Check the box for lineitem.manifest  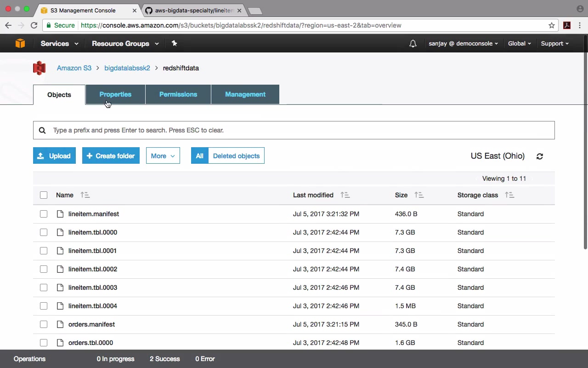coord(44,214)
